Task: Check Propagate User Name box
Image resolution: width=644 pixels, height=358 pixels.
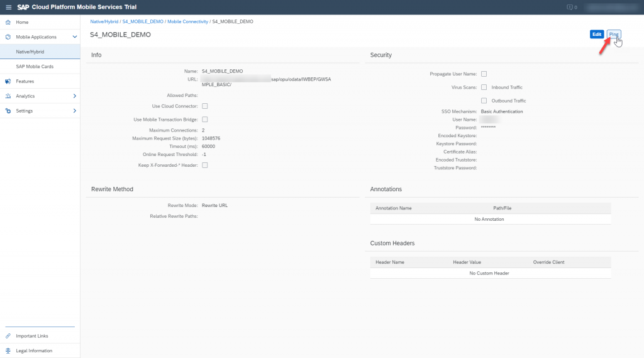Action: click(484, 74)
